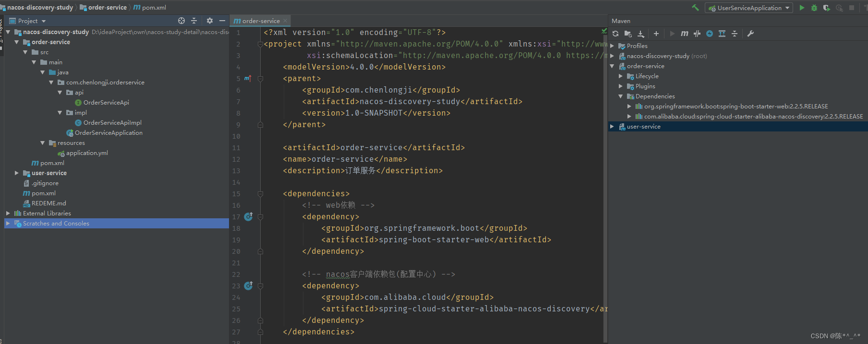Generate sources and update folders in Maven
The height and width of the screenshot is (344, 868).
click(628, 34)
